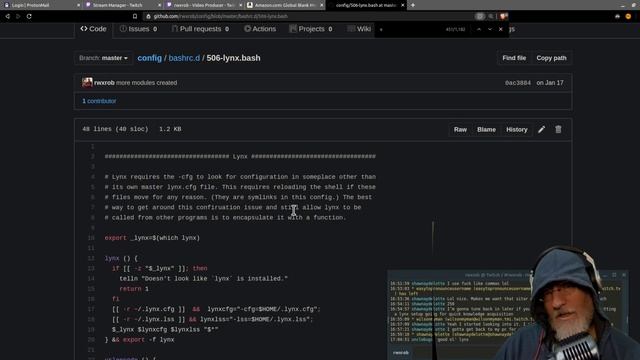This screenshot has width=640, height=360.
Task: Close the ProtonMail Login browser tab
Action: [x=78, y=5]
